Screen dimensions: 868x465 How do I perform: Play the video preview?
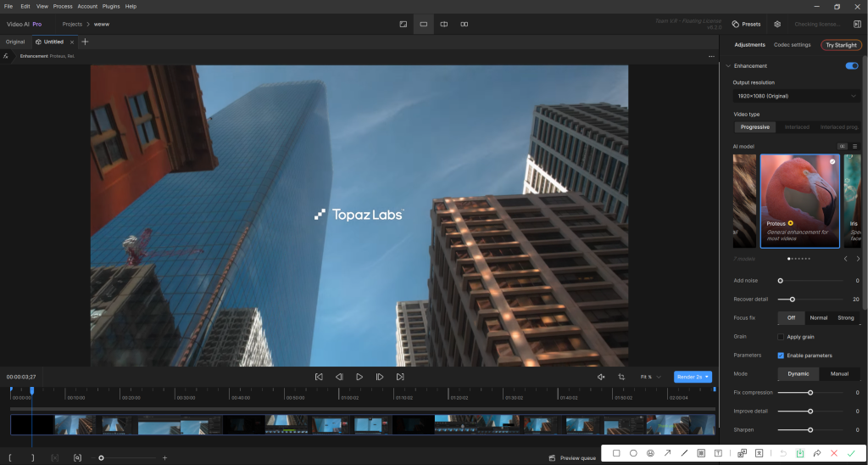point(359,377)
